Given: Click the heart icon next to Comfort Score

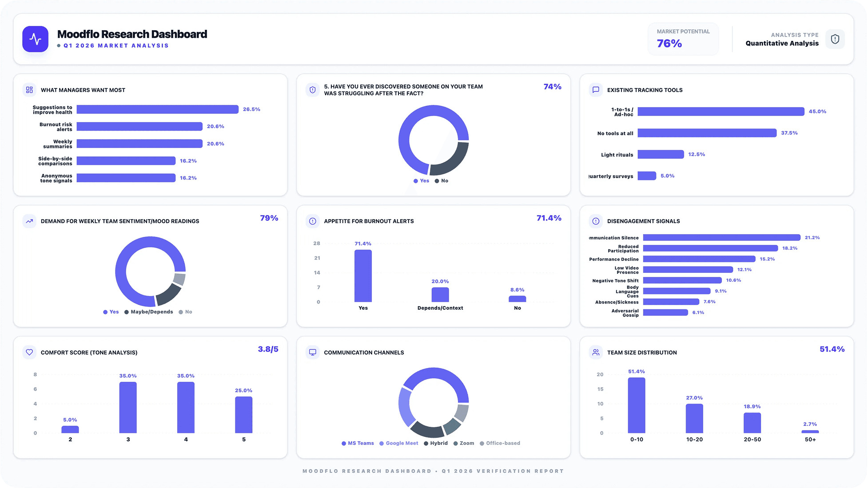Looking at the screenshot, I should tap(29, 352).
